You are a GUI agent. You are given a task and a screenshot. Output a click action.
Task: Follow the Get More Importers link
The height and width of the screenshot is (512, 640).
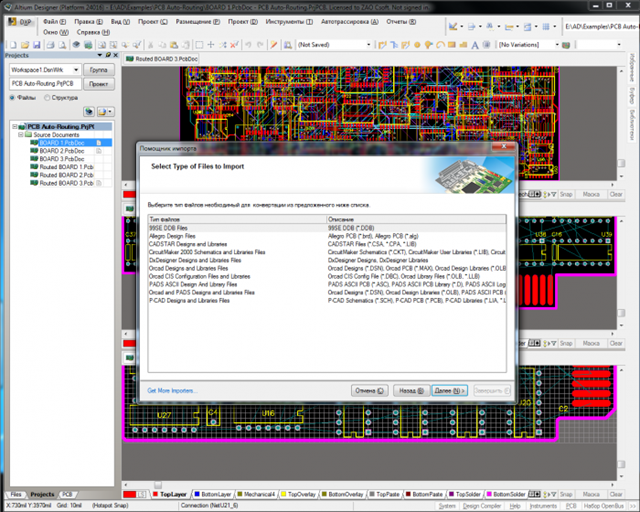coord(172,391)
